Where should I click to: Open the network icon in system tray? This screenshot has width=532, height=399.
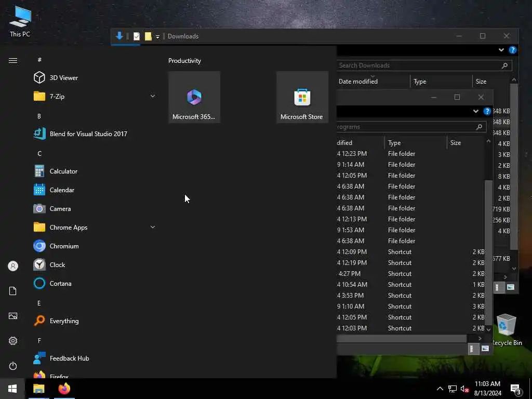click(x=453, y=389)
